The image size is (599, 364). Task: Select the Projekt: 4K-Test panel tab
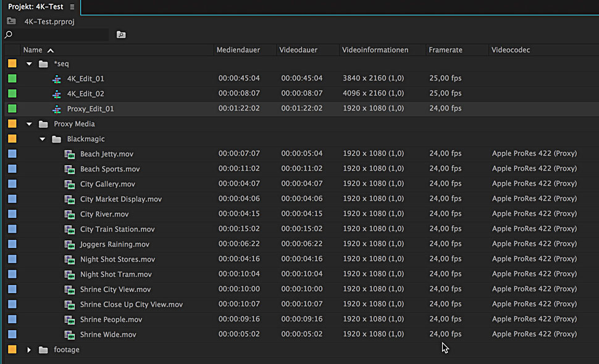[x=35, y=7]
